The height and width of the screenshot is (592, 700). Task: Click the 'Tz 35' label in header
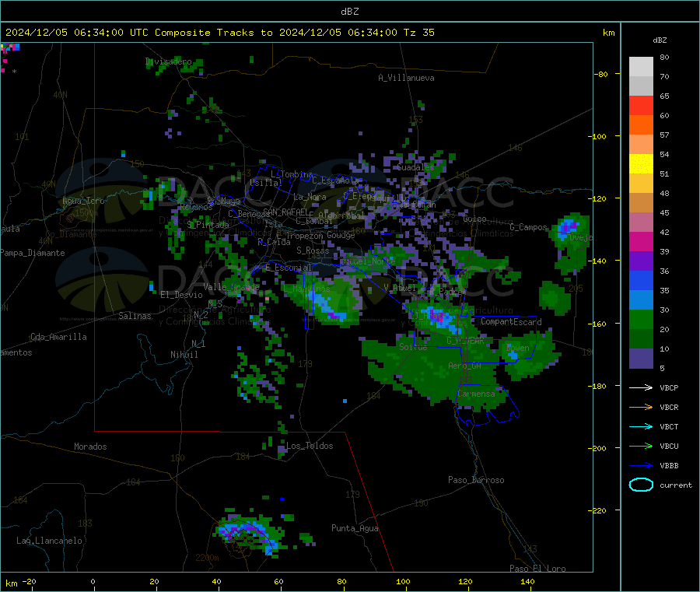[x=418, y=33]
